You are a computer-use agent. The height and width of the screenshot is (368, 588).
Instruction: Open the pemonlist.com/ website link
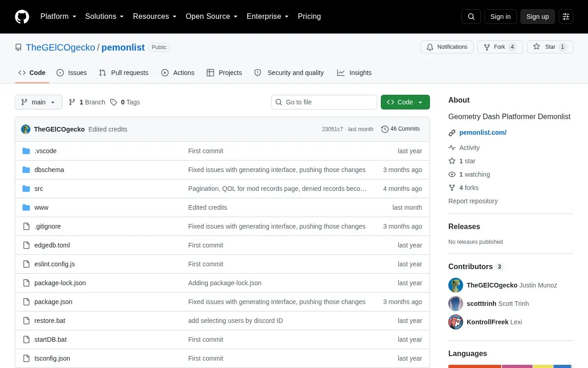coord(483,132)
